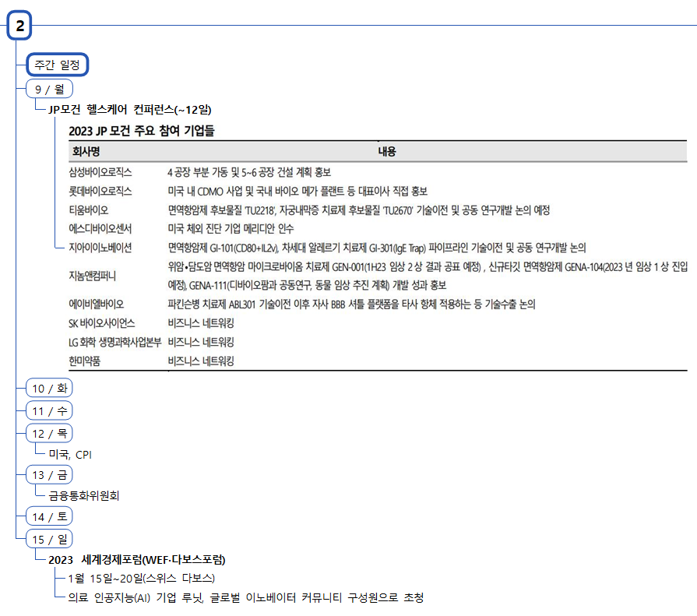This screenshot has height=616, width=697.
Task: Click the GI-101(CD80+IL2v) description
Action: click(376, 248)
